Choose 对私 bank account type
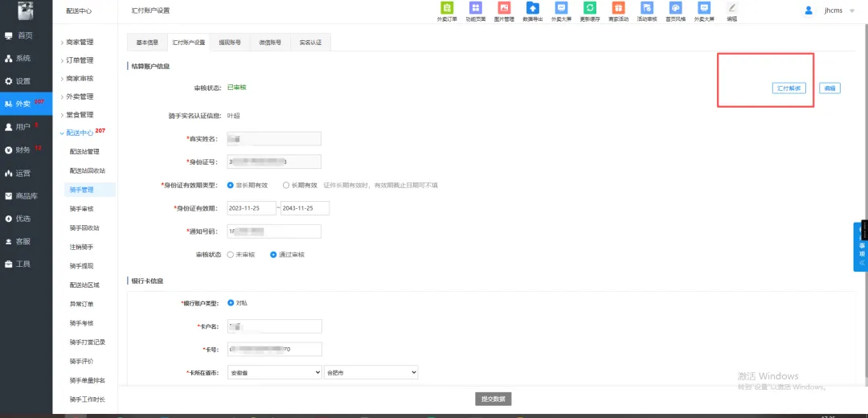This screenshot has width=868, height=418. tap(231, 303)
